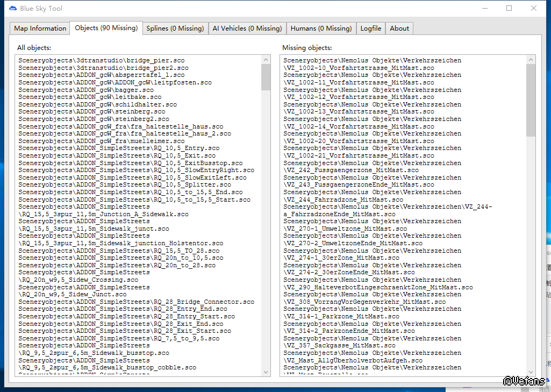The height and width of the screenshot is (392, 551).
Task: Click up arrow of All objects scrollbar
Action: [x=266, y=60]
